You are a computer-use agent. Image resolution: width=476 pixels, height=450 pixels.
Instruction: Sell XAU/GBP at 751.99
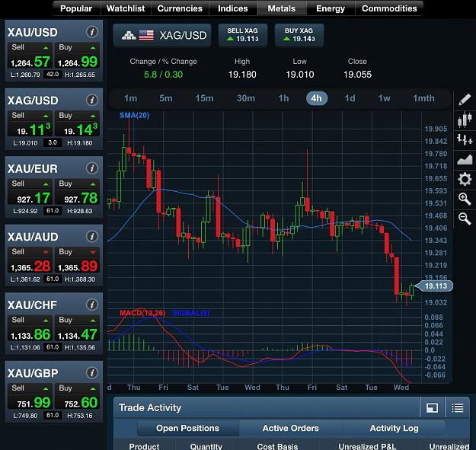30,396
